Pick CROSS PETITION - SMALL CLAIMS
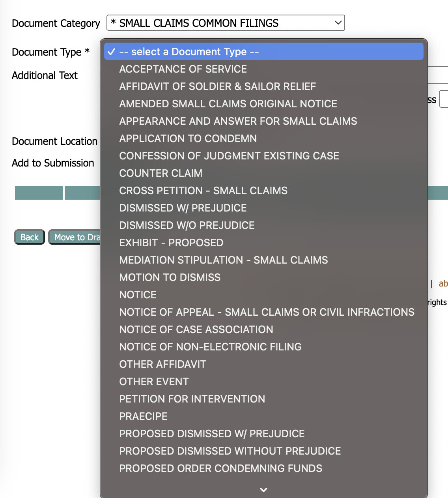Viewport: 448px width, 498px height. pos(203,191)
